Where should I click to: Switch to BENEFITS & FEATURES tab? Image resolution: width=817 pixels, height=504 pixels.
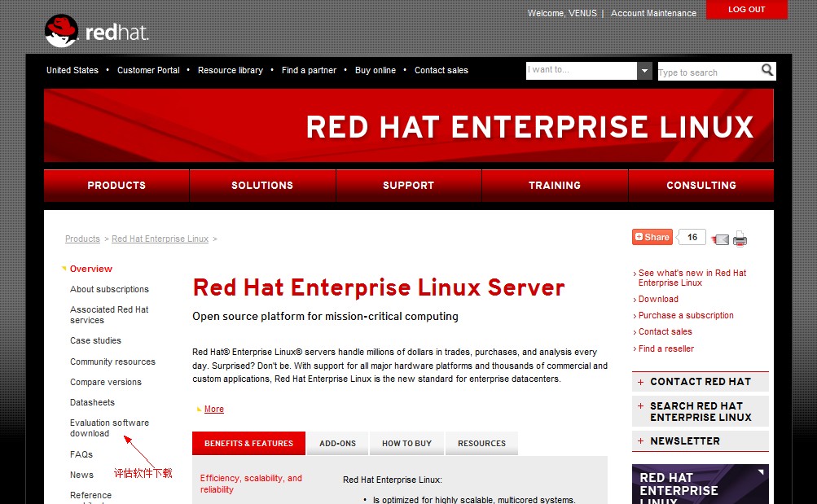248,443
